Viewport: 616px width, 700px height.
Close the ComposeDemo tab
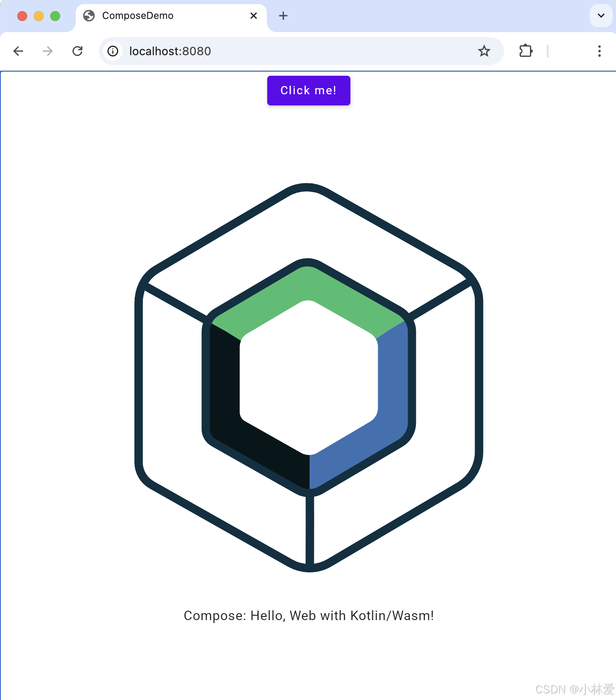pyautogui.click(x=254, y=16)
